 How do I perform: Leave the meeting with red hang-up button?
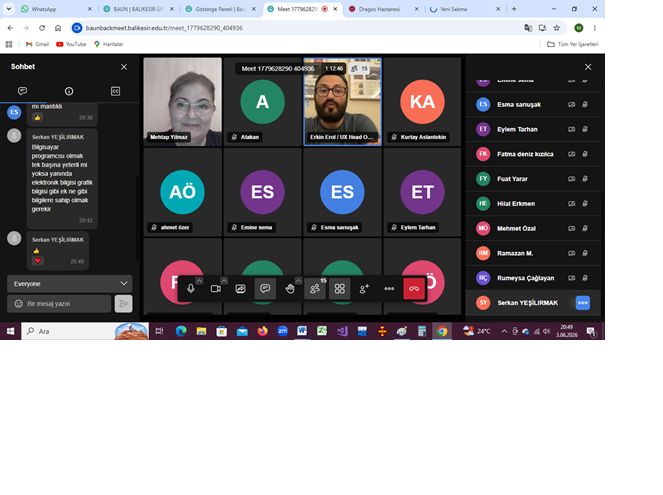click(x=414, y=289)
